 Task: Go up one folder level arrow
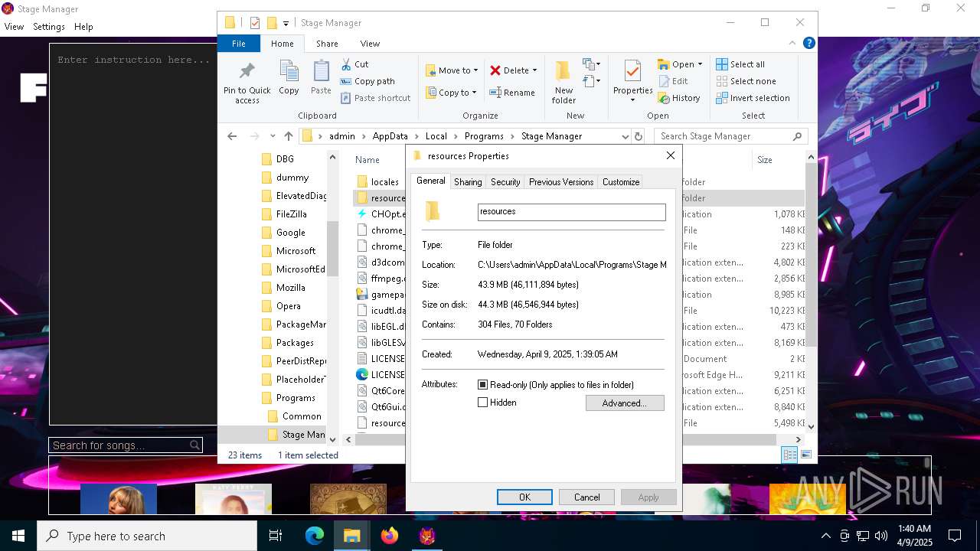[x=288, y=136]
